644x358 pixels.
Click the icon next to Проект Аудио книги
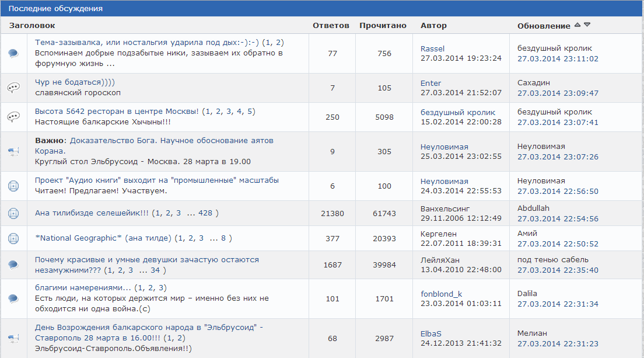(13, 186)
